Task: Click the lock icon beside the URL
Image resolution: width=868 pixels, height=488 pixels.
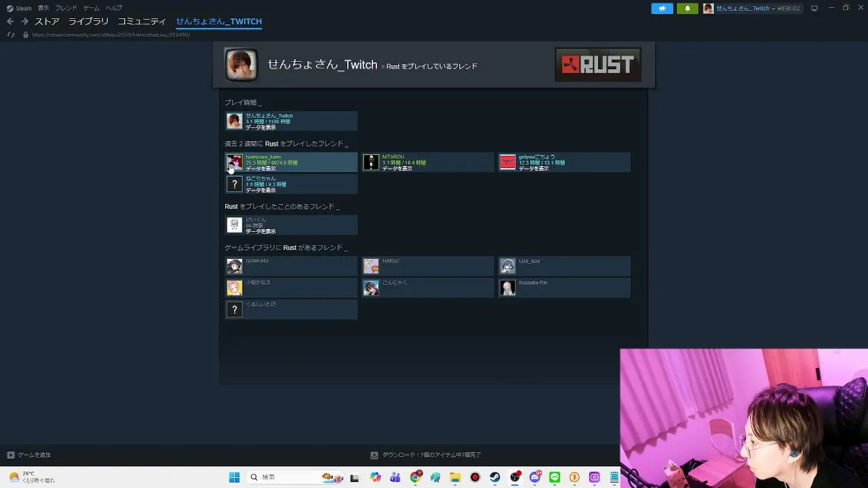Action: (26, 35)
